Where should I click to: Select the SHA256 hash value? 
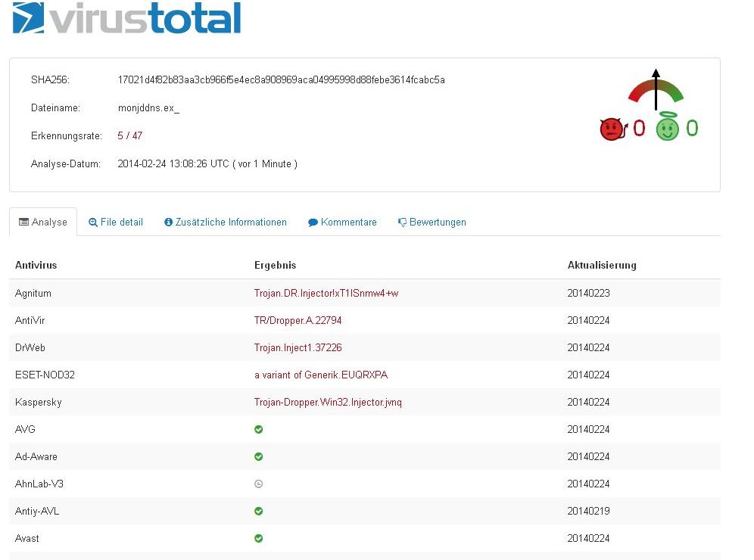tap(282, 79)
